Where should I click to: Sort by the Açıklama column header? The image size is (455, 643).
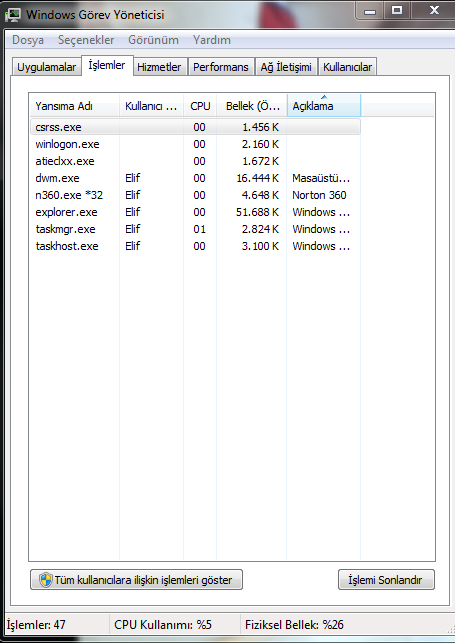point(324,106)
